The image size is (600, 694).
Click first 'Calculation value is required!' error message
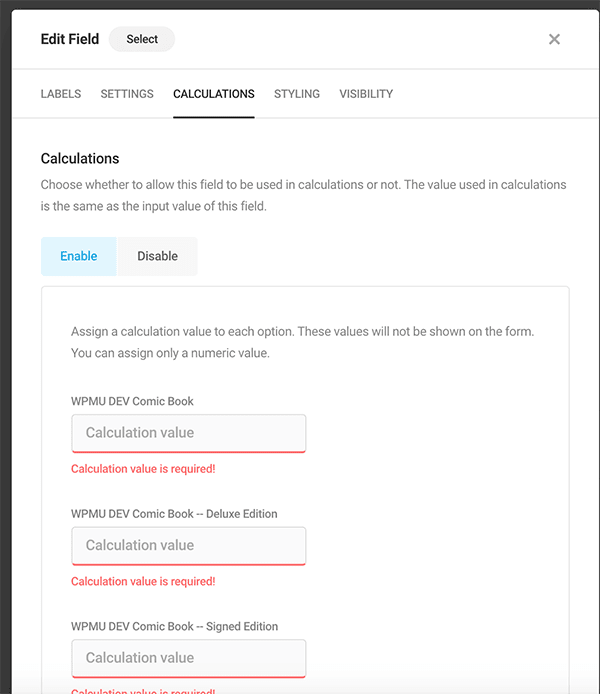pos(143,469)
